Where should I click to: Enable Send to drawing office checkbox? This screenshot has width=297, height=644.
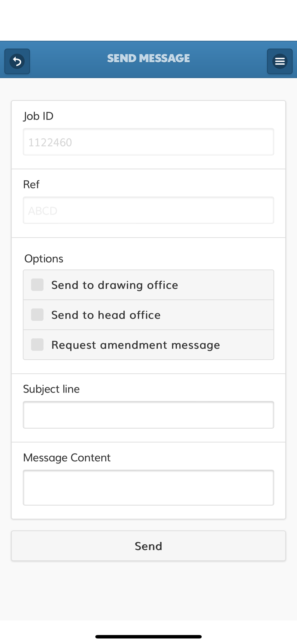click(x=37, y=285)
